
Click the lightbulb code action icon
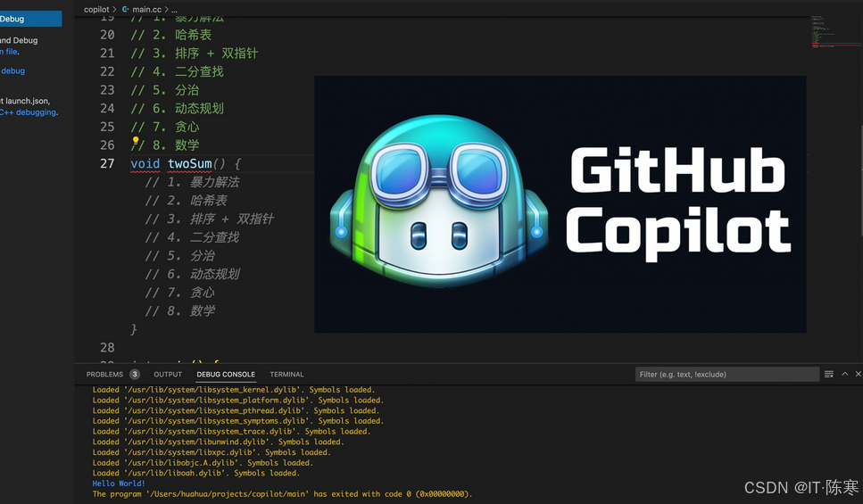click(x=136, y=140)
